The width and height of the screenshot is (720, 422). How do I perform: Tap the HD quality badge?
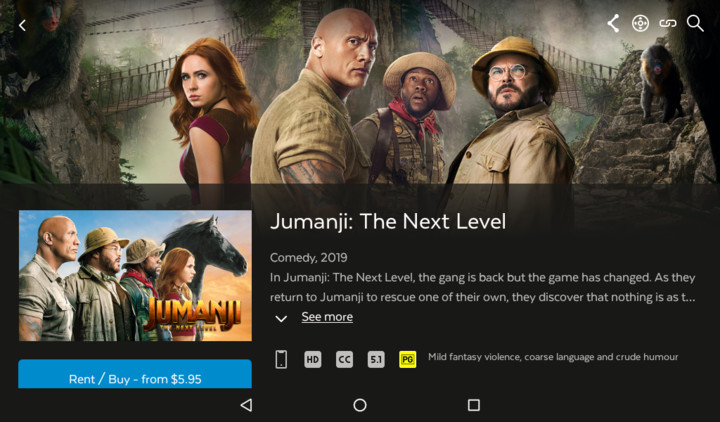click(x=313, y=359)
